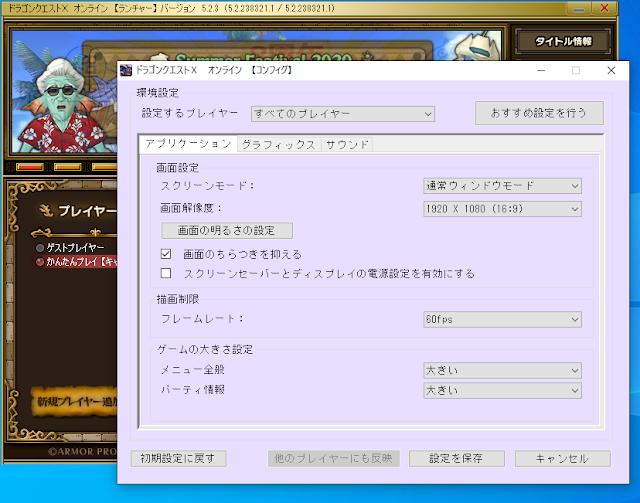Open フレームレート 60fps dropdown

point(502,319)
